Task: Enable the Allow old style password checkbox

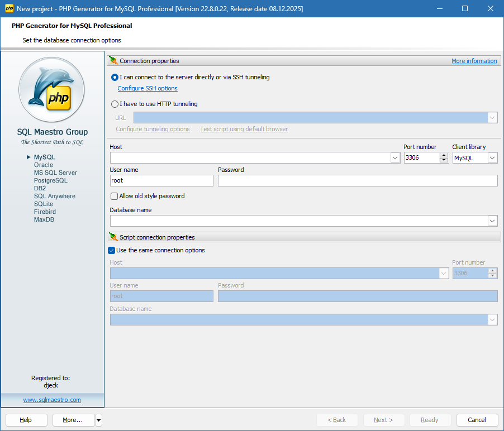Action: (114, 196)
